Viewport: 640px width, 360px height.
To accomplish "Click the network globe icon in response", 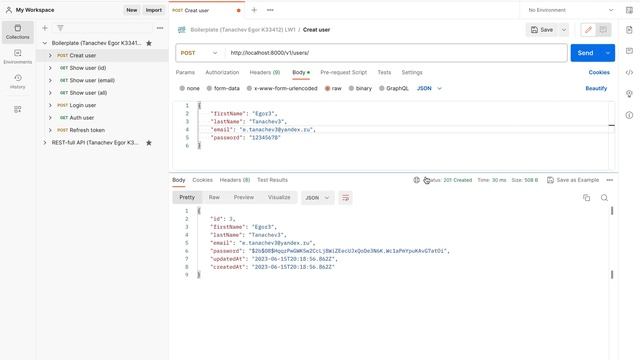I will 416,180.
